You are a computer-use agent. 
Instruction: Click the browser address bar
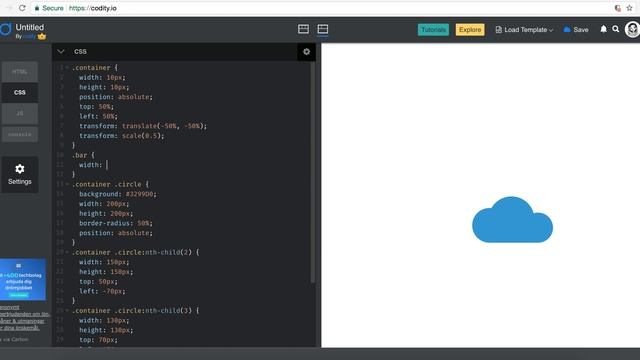(x=322, y=8)
